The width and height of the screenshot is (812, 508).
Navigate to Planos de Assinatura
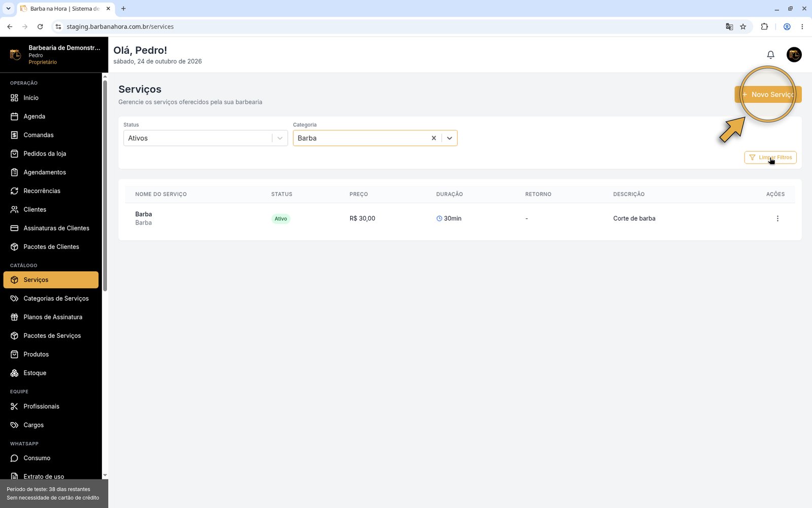point(51,317)
